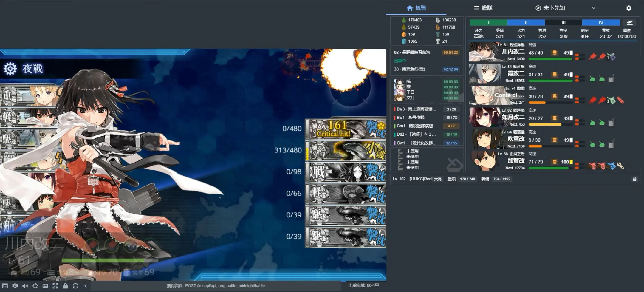The image size is (644, 292).
Task: Mute game audio via speaker icon
Action: [x=25, y=286]
